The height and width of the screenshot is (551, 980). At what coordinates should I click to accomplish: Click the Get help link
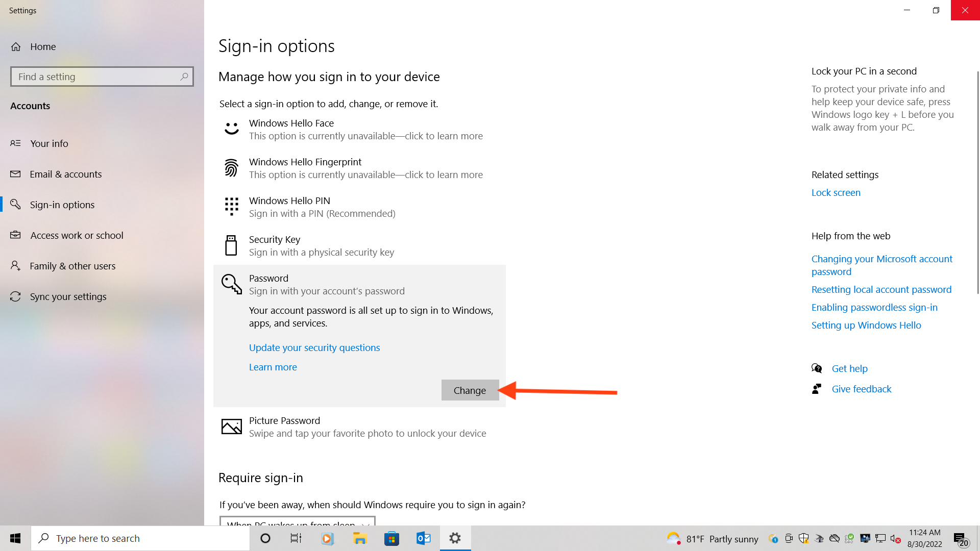(850, 368)
